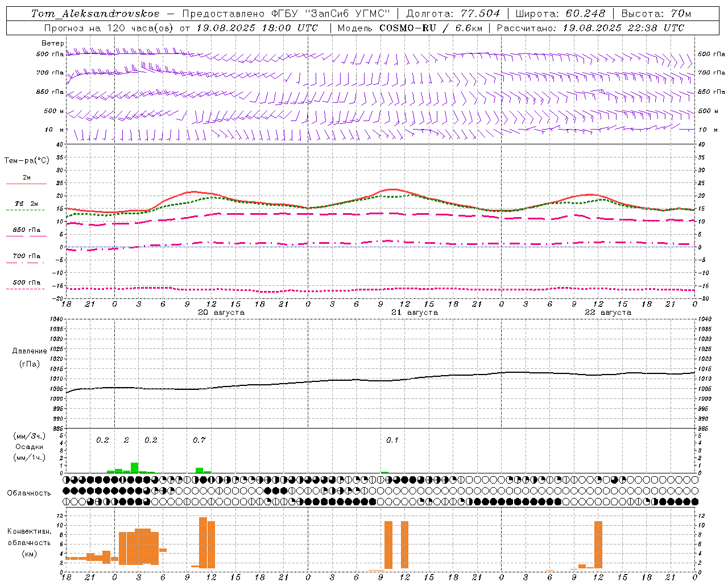Viewport: 728px width, 582px height.
Task: Select the 0.7 precipitation amount
Action: 199,440
